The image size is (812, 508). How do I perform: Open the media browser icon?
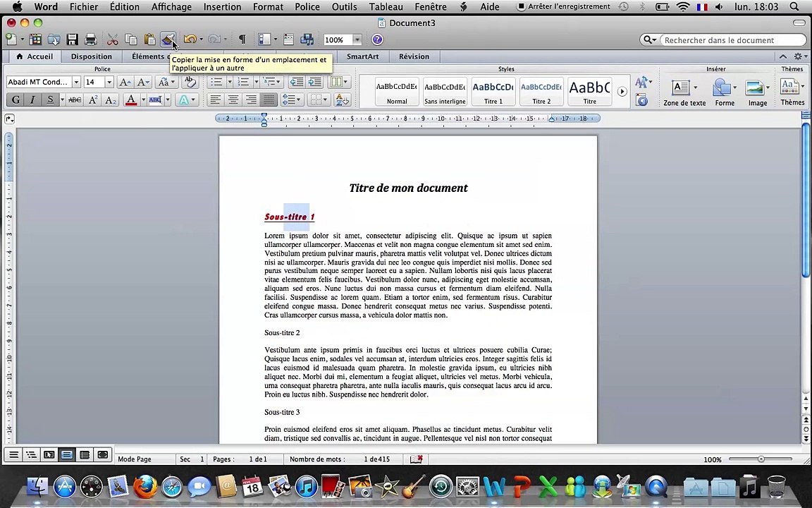pos(307,40)
